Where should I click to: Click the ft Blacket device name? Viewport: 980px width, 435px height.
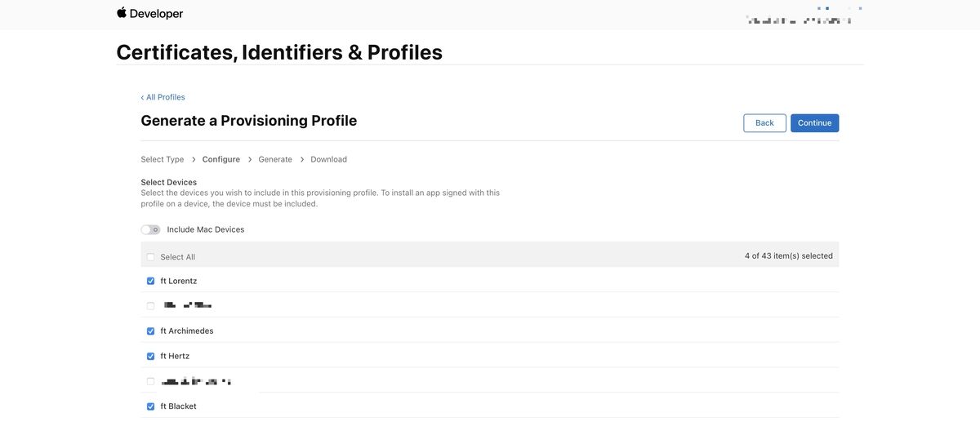178,406
